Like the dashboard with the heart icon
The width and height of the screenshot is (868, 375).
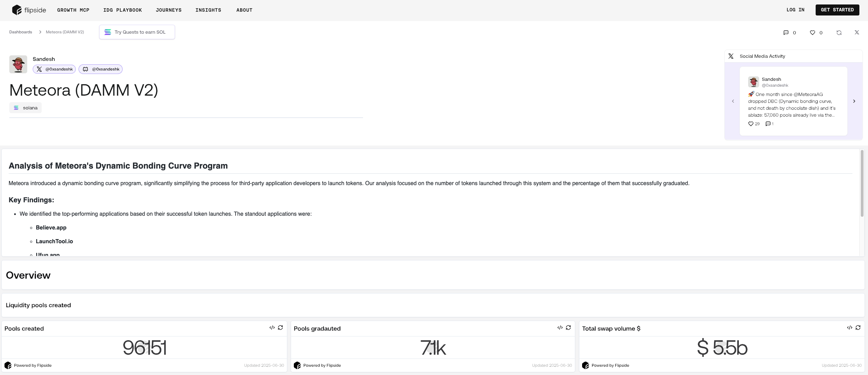812,32
